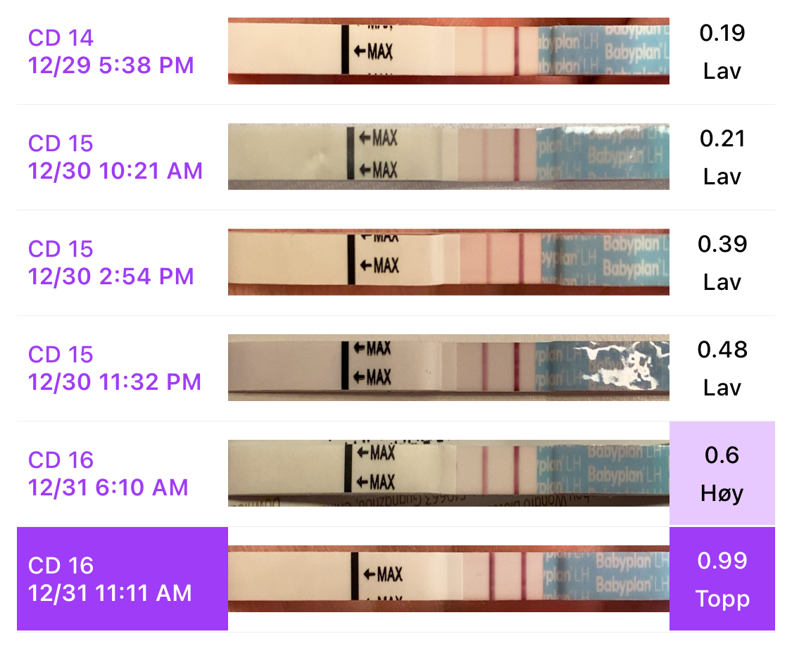Tap the 0.99 peak ratio value

pos(722,561)
